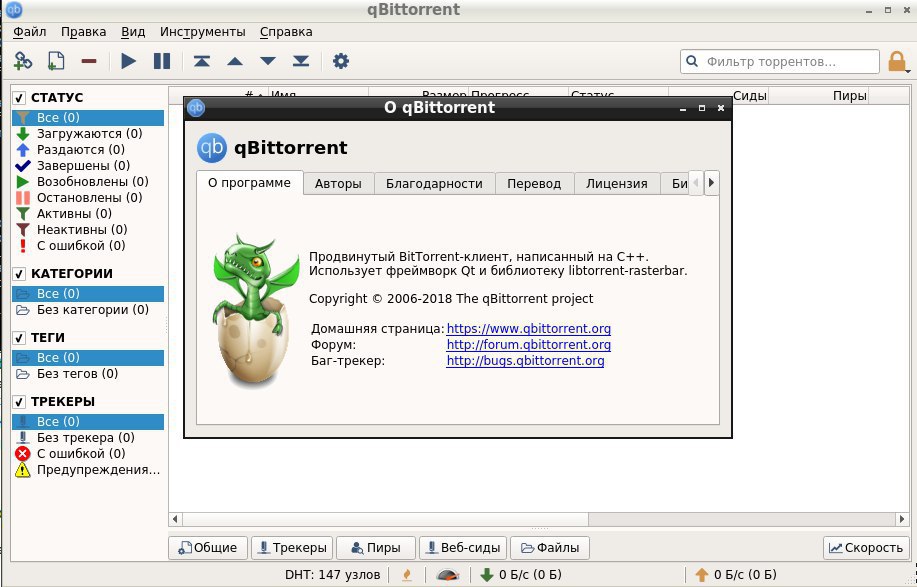Switch to the Благодарности tab

435,184
